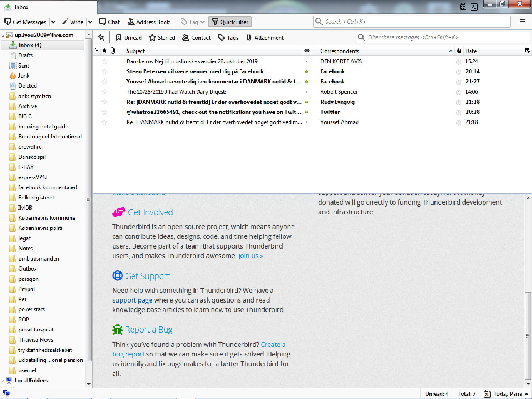
Task: Sort by the attachment column header
Action: pos(113,51)
